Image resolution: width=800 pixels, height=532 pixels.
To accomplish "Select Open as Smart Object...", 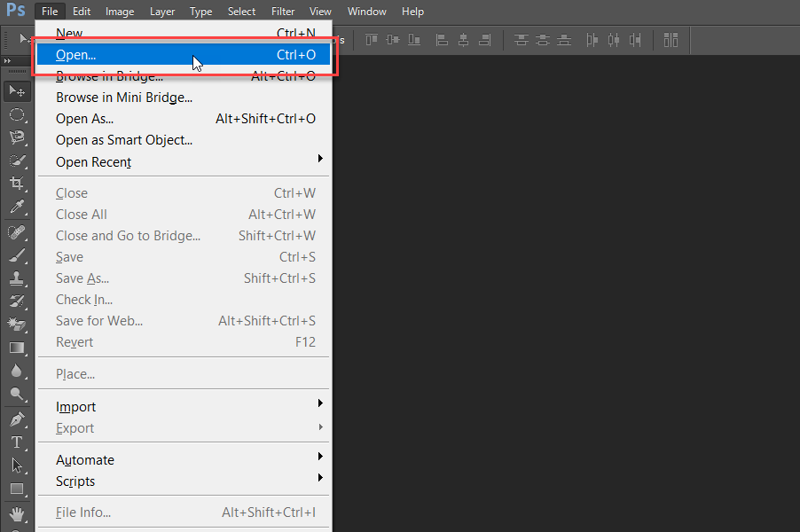I will 124,140.
